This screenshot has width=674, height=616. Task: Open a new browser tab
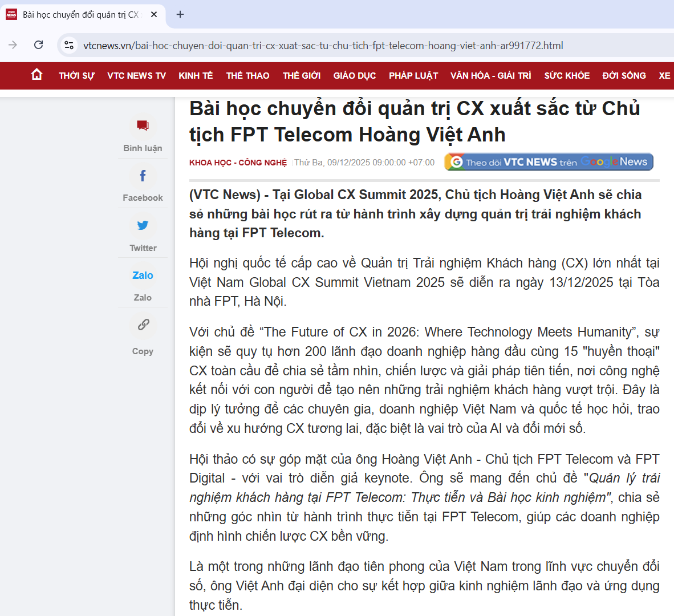point(180,14)
